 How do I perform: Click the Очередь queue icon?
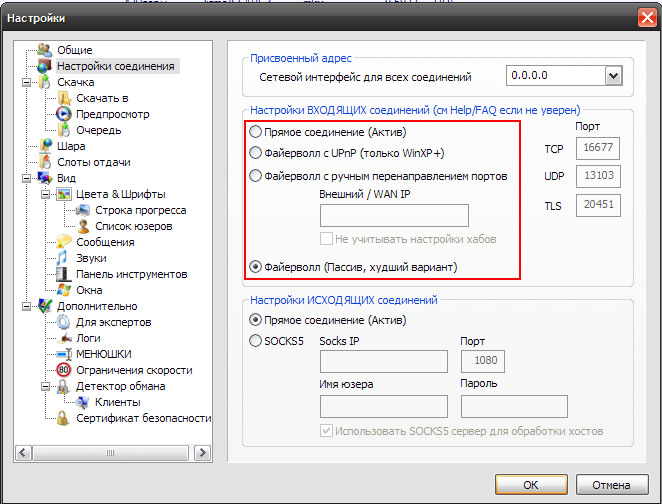tap(64, 130)
